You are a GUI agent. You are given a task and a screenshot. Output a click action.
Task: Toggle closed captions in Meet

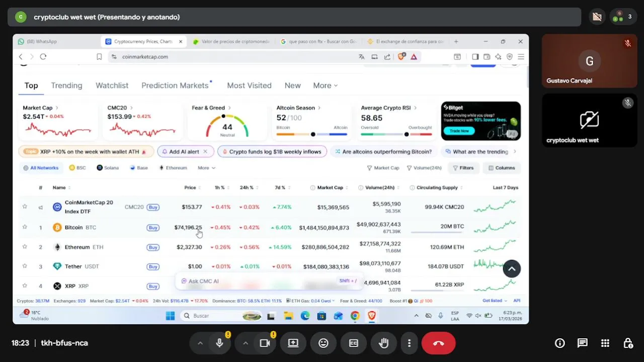click(x=354, y=343)
